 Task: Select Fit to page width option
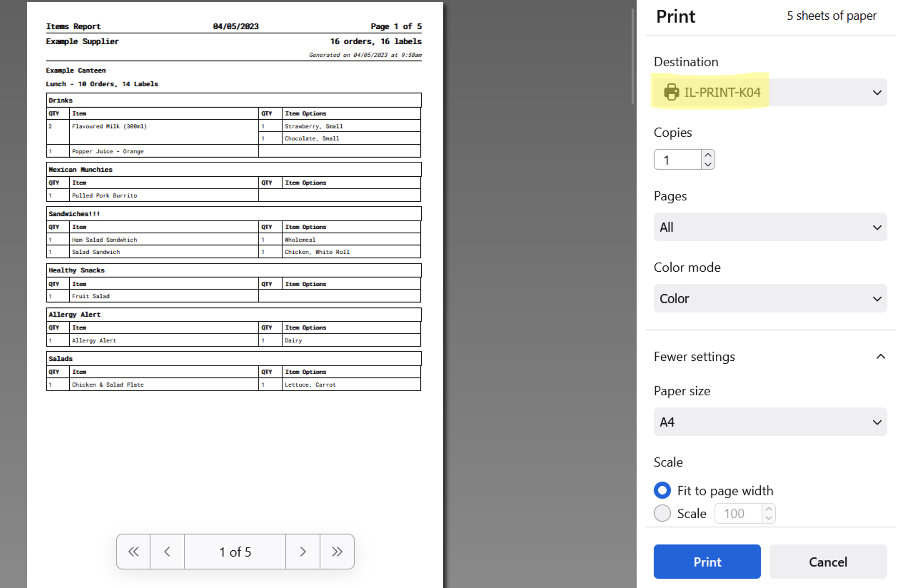[x=662, y=490]
